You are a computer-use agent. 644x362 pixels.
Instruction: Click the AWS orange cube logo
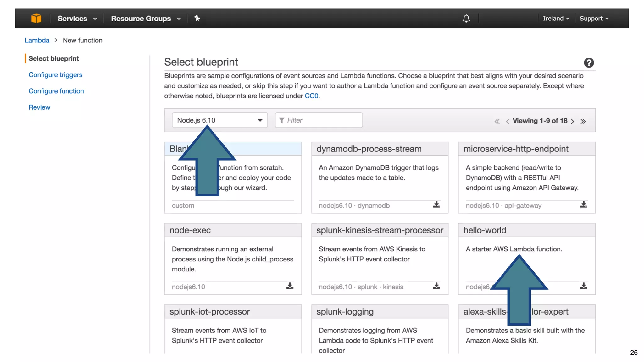click(x=36, y=18)
